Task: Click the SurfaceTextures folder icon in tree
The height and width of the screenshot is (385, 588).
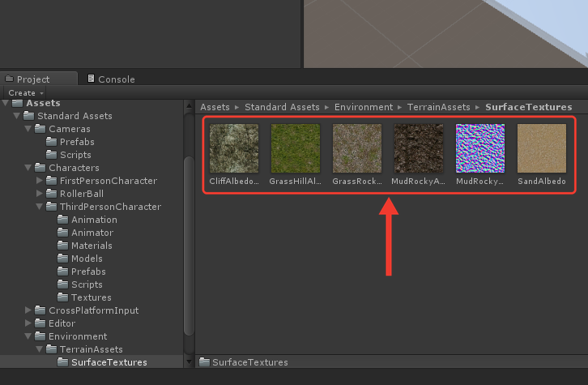Action: point(62,362)
